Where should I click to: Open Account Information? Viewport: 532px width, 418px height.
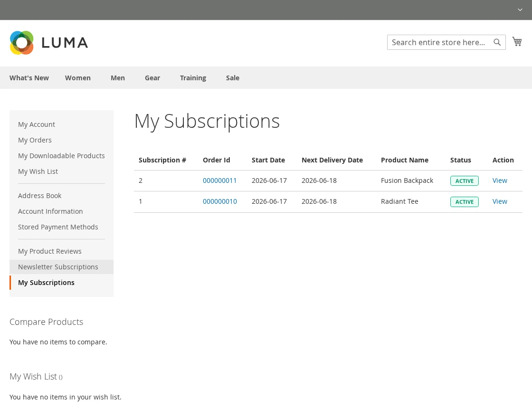(x=50, y=211)
